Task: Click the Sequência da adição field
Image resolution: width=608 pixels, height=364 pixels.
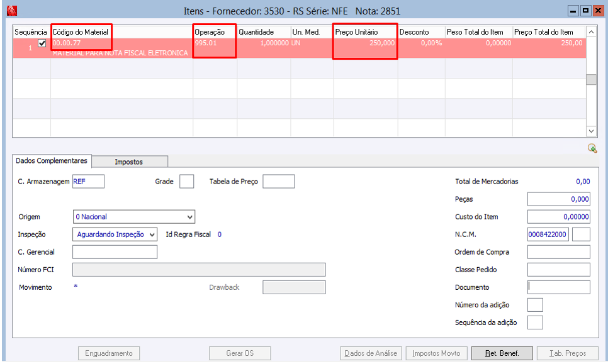Action: 535,323
